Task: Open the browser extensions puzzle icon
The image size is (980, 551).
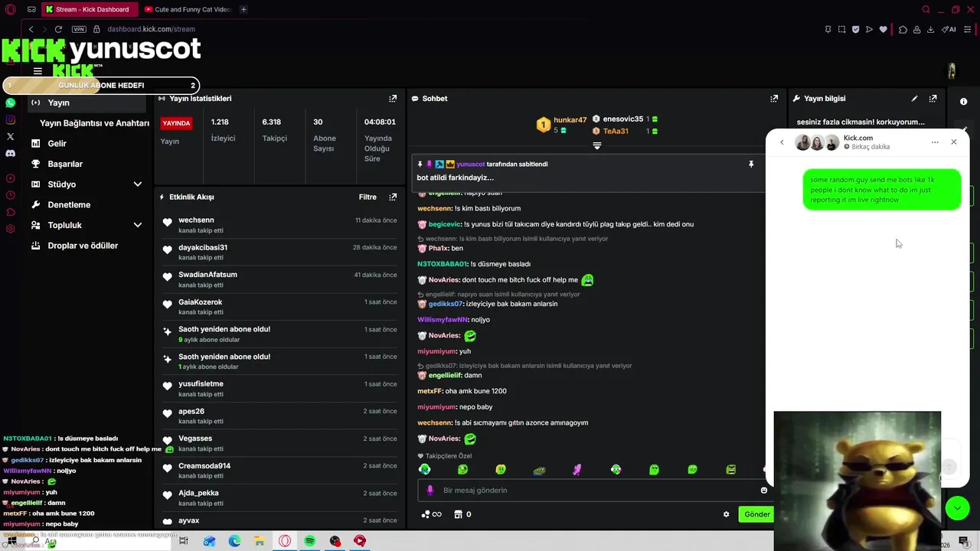Action: 903,30
